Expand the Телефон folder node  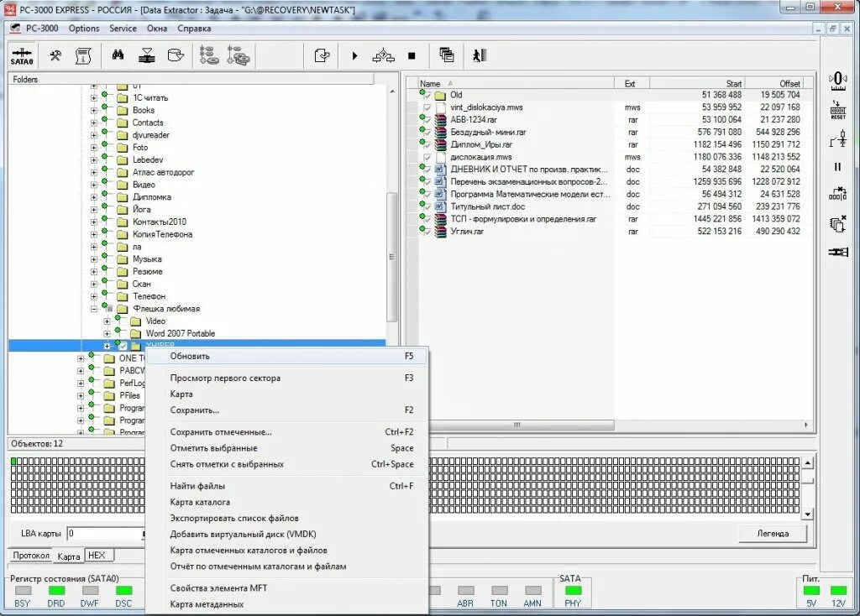[94, 296]
